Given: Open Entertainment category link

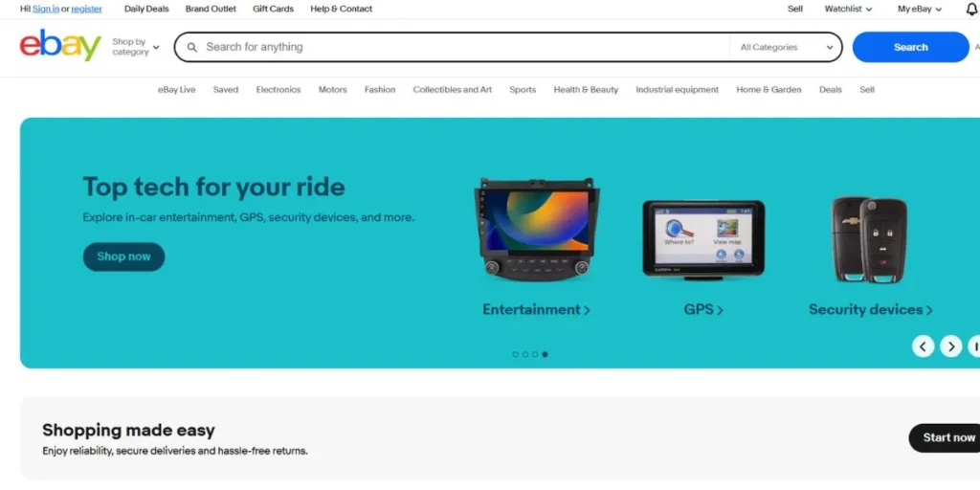Looking at the screenshot, I should (x=536, y=309).
